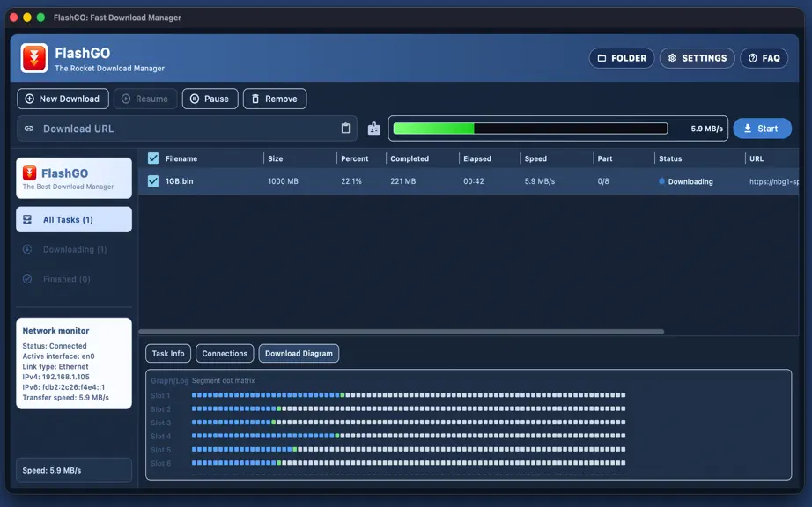Uncheck the 1GB.bin row checkbox
The width and height of the screenshot is (812, 507).
point(153,181)
